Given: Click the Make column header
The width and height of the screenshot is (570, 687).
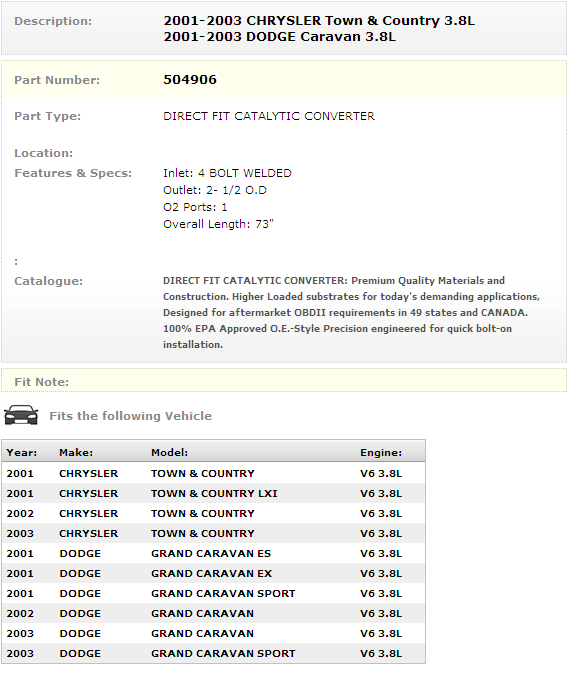Looking at the screenshot, I should 76,453.
